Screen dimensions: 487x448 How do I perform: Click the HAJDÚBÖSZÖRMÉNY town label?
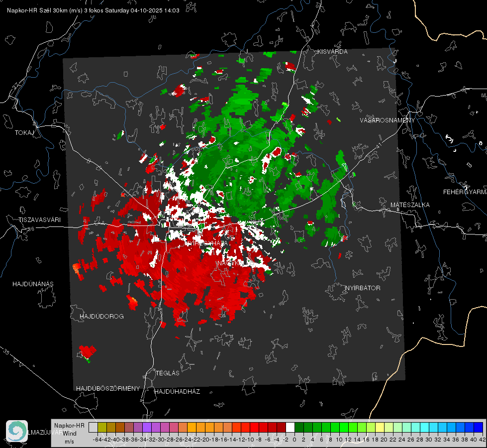[108, 389]
